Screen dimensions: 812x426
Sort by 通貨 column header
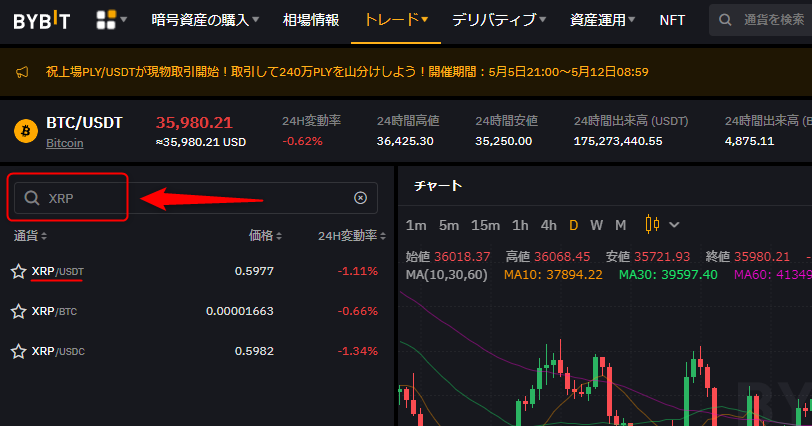tap(30, 236)
